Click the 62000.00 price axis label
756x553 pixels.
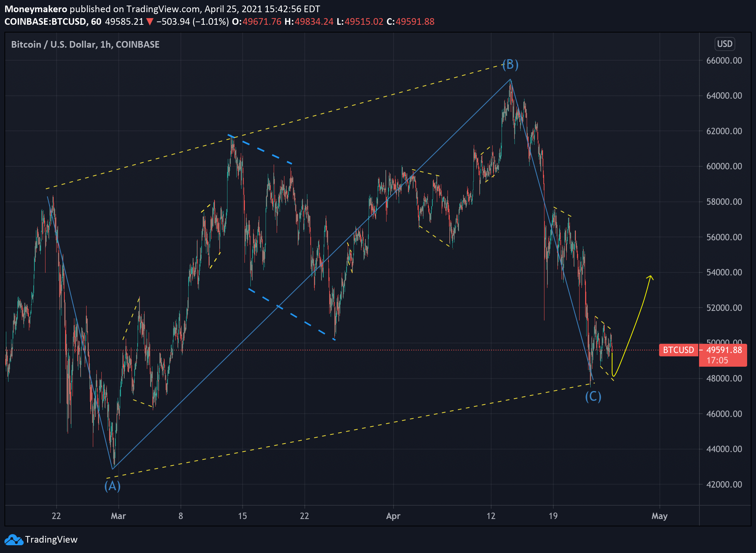[724, 131]
